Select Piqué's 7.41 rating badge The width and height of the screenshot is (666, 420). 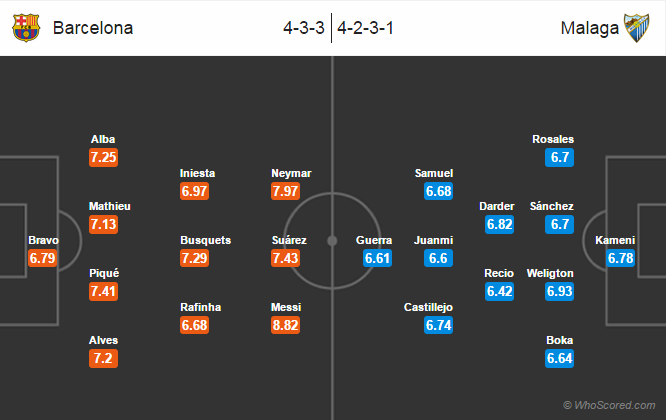click(103, 291)
